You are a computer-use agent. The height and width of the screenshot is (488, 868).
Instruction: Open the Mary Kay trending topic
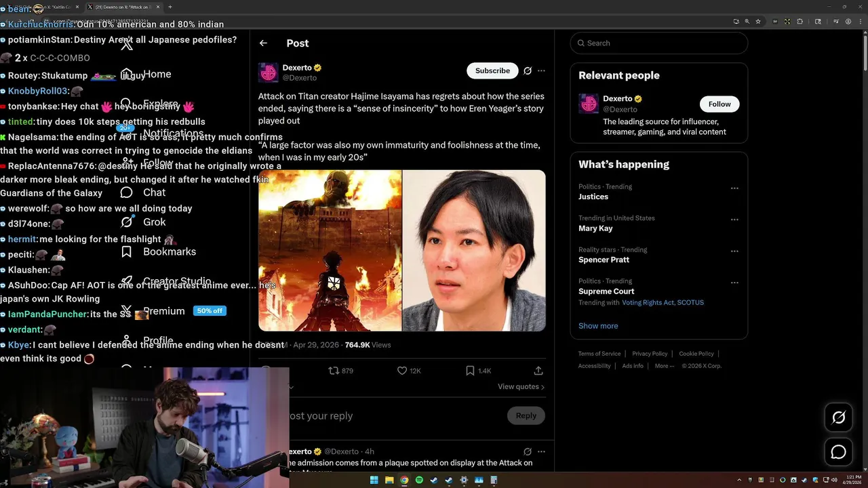(x=595, y=228)
